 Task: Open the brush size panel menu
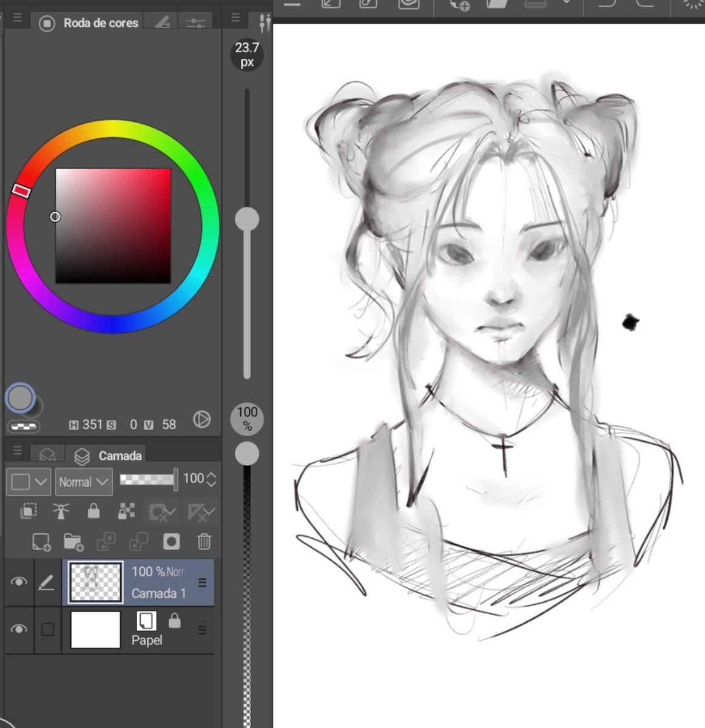[235, 18]
